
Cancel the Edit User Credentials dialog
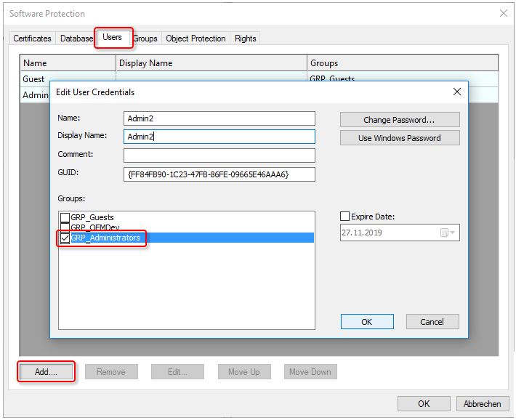(432, 322)
